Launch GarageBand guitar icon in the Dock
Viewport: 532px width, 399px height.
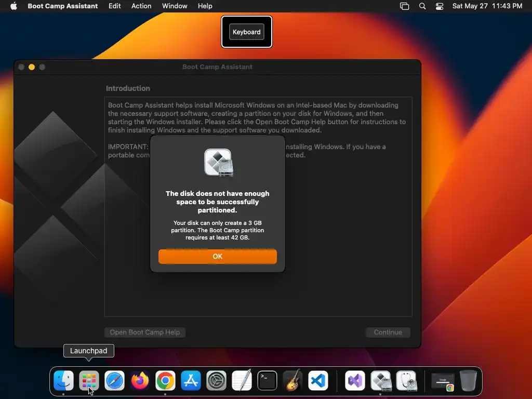292,380
